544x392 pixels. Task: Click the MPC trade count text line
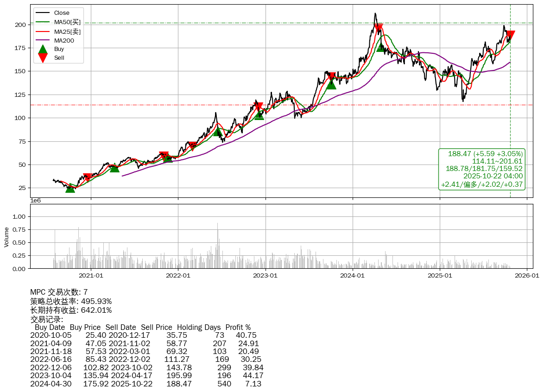[59, 292]
